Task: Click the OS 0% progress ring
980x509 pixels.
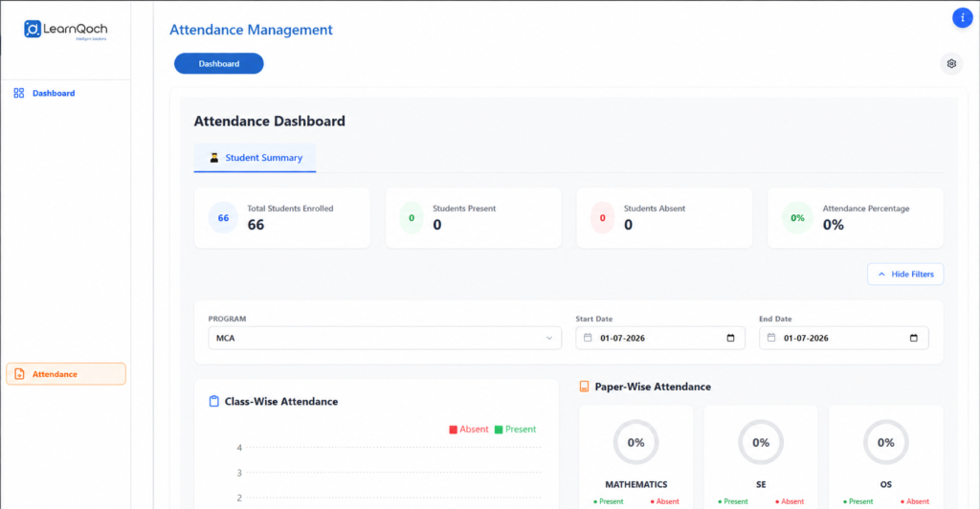Action: tap(885, 442)
